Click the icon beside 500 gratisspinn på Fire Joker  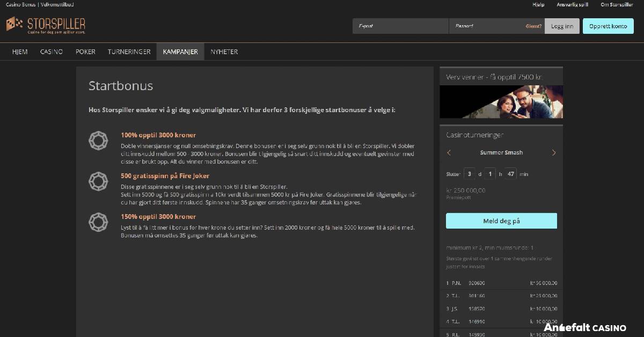point(98,181)
